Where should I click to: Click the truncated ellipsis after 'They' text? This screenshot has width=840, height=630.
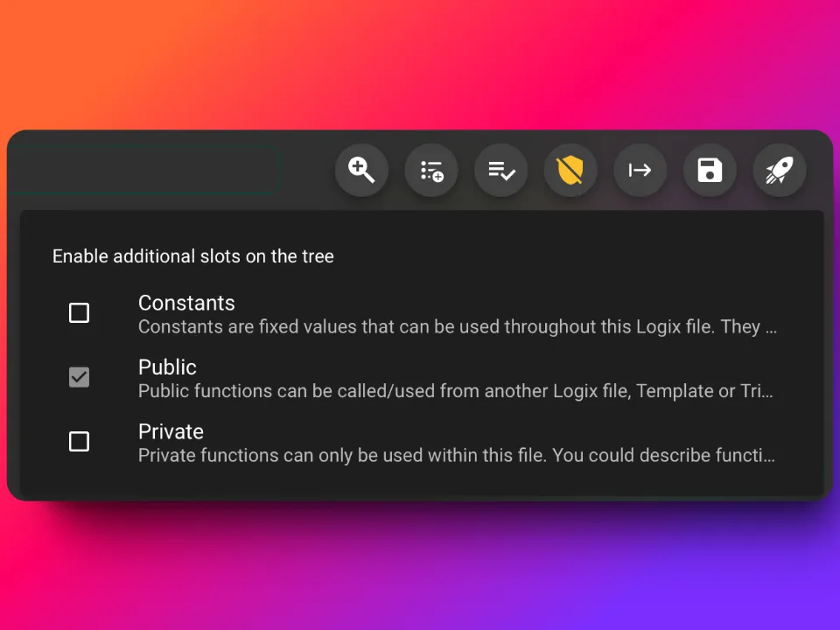click(x=771, y=330)
